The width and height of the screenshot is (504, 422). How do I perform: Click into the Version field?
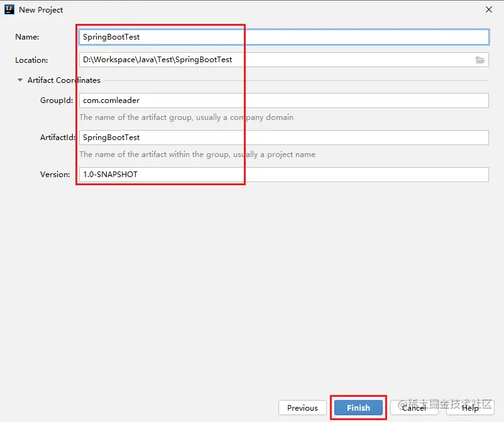[284, 175]
